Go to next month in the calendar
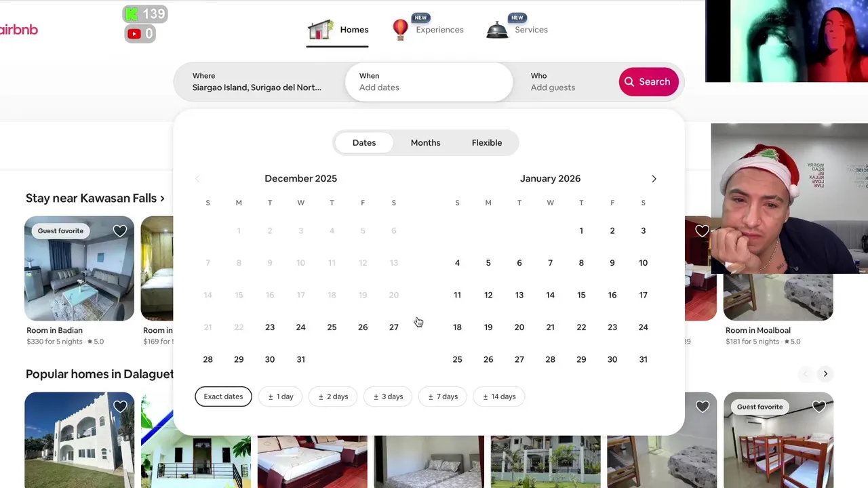 click(654, 179)
